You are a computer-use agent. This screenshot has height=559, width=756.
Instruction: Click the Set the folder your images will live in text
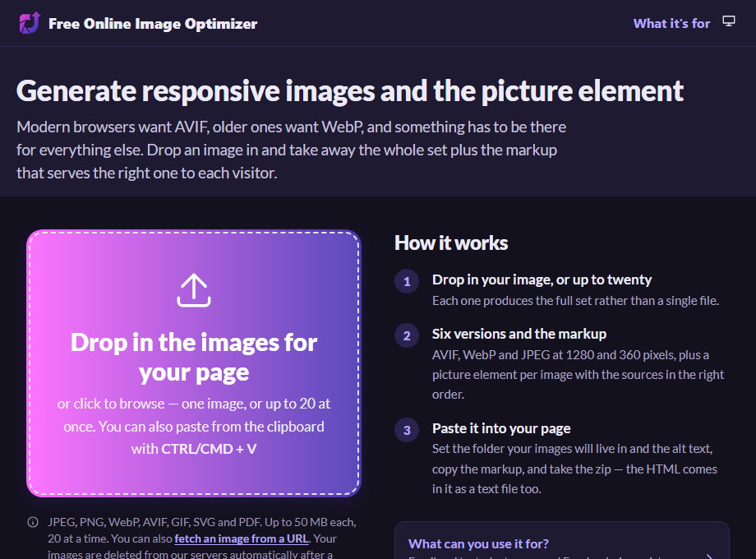[x=574, y=469]
